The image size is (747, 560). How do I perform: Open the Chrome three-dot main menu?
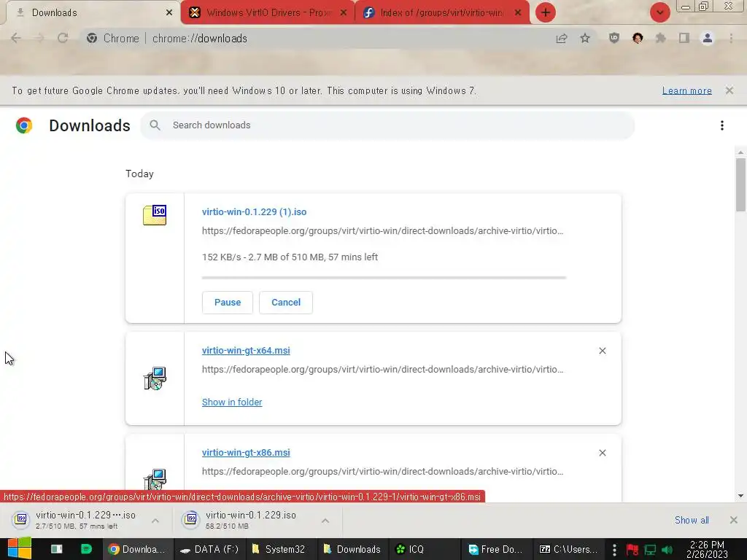point(731,38)
